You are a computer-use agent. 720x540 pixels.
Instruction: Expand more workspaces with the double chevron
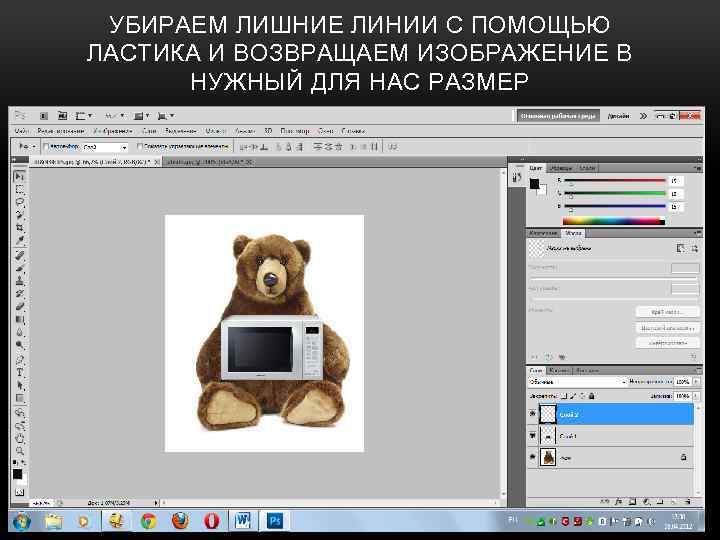(x=643, y=116)
